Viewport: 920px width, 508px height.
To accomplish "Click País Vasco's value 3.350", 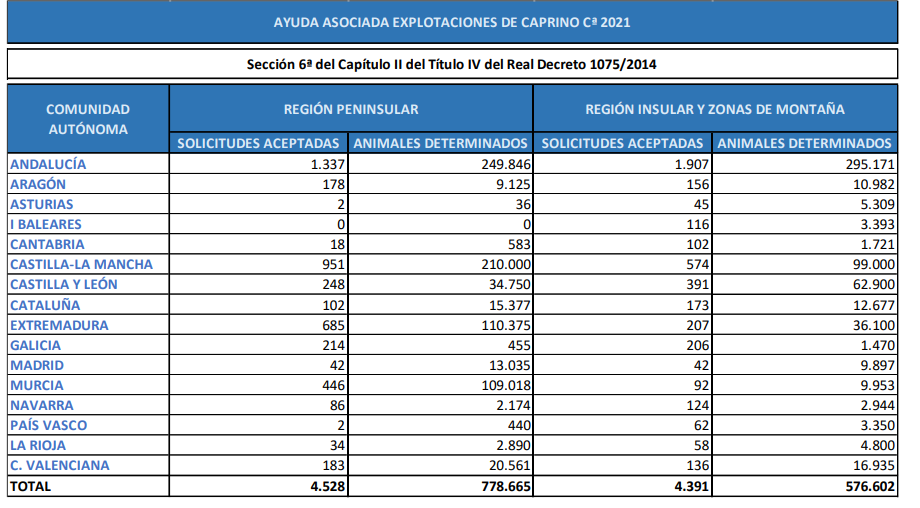I will pos(878,425).
